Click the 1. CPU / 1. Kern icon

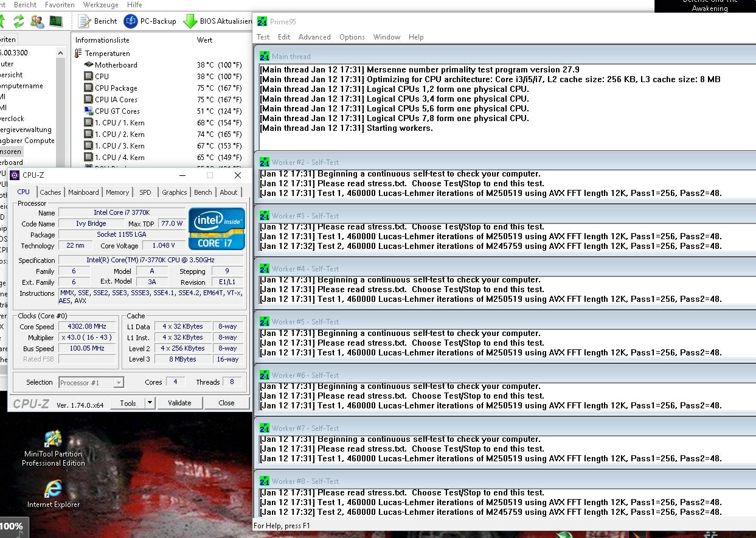click(88, 123)
